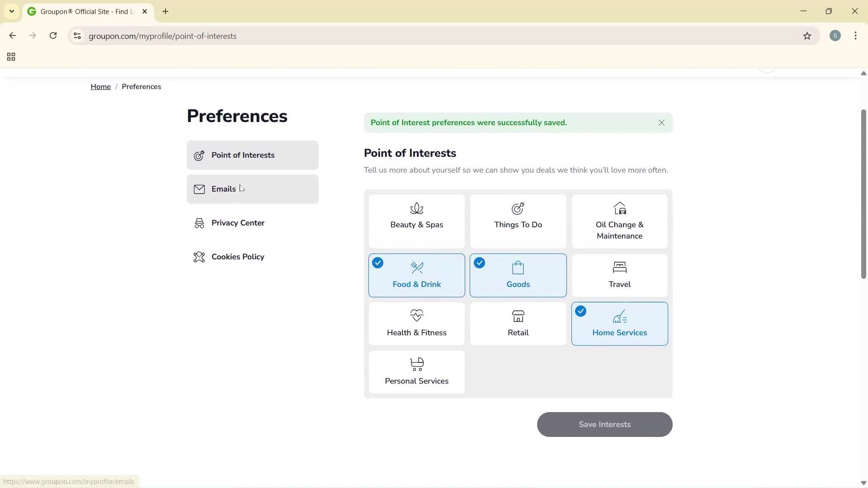Open site settings via tune icon
Screen dimensions: 868x488
coord(77,36)
